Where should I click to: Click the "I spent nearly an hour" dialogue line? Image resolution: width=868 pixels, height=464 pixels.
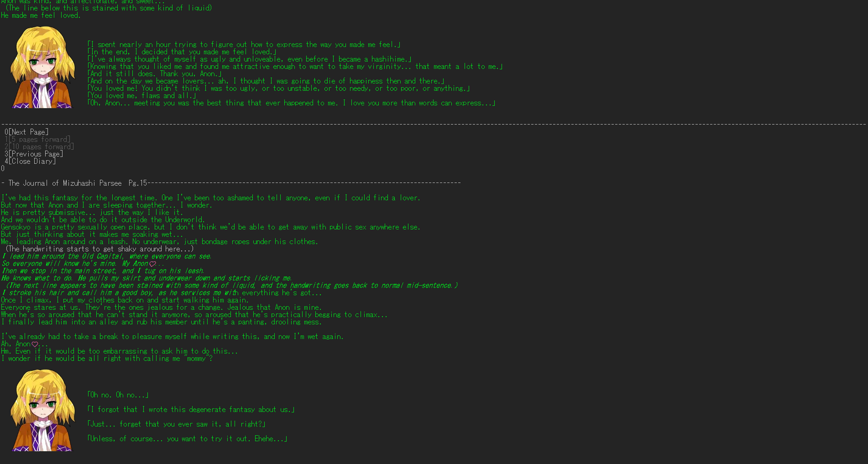(244, 44)
